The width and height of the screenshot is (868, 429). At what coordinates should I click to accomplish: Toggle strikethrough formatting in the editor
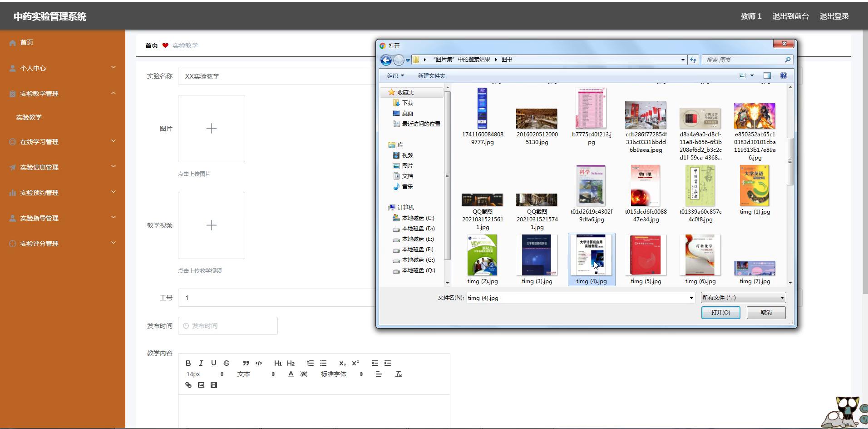(227, 363)
